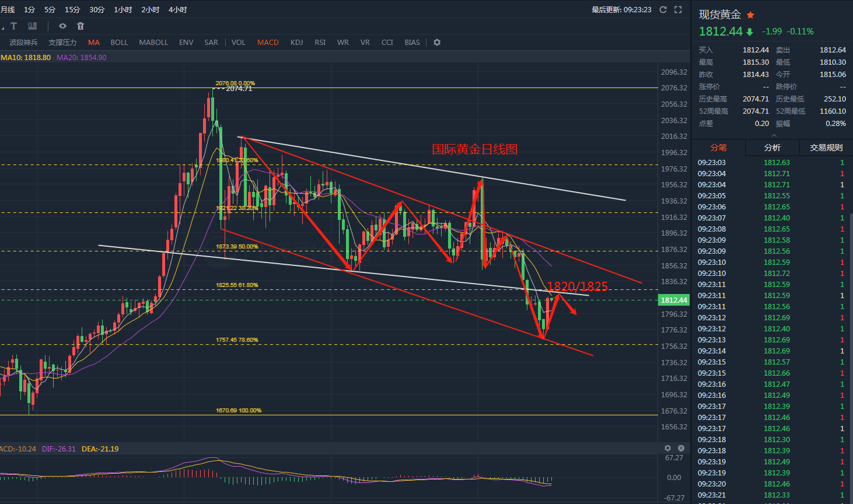Select the text annotation tool
The height and width of the screenshot is (504, 853).
pyautogui.click(x=14, y=26)
